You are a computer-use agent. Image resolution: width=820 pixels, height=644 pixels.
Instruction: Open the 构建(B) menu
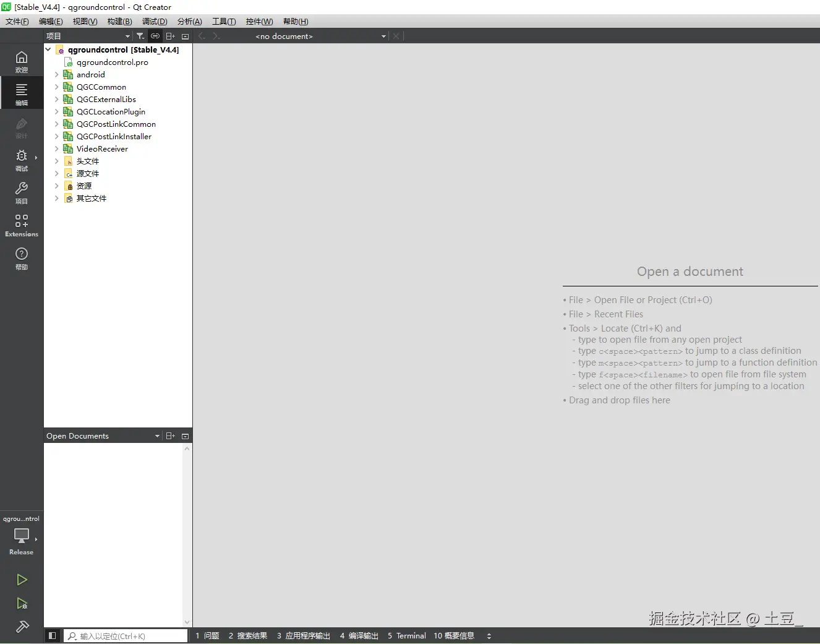pyautogui.click(x=119, y=21)
